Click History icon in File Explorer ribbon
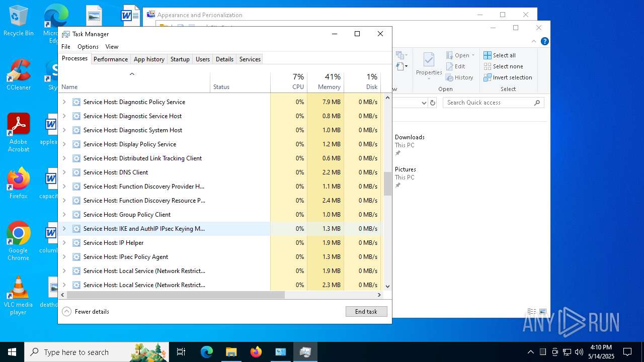The image size is (644, 362). coord(449,77)
